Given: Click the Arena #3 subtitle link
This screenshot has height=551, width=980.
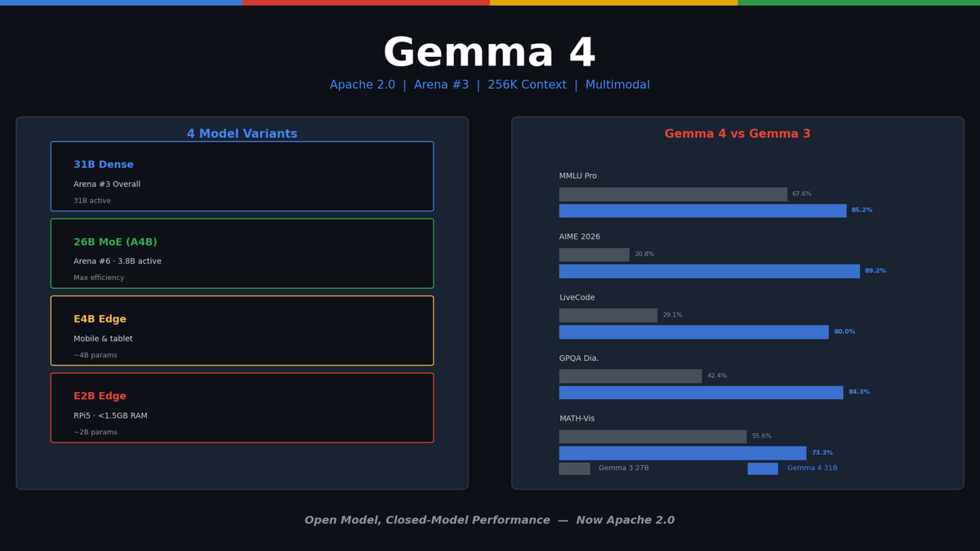Looking at the screenshot, I should 441,84.
